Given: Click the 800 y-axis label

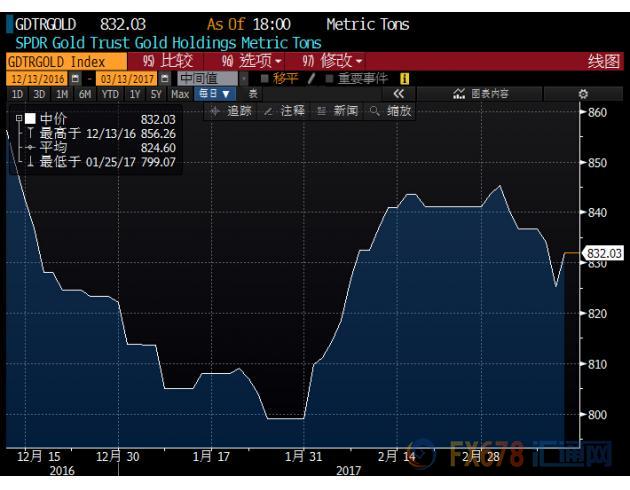Looking at the screenshot, I should [x=597, y=414].
